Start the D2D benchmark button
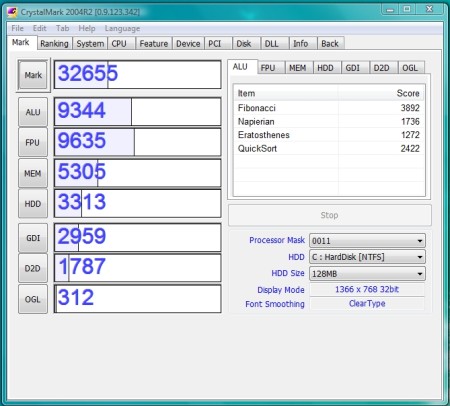The width and height of the screenshot is (450, 406). 33,268
